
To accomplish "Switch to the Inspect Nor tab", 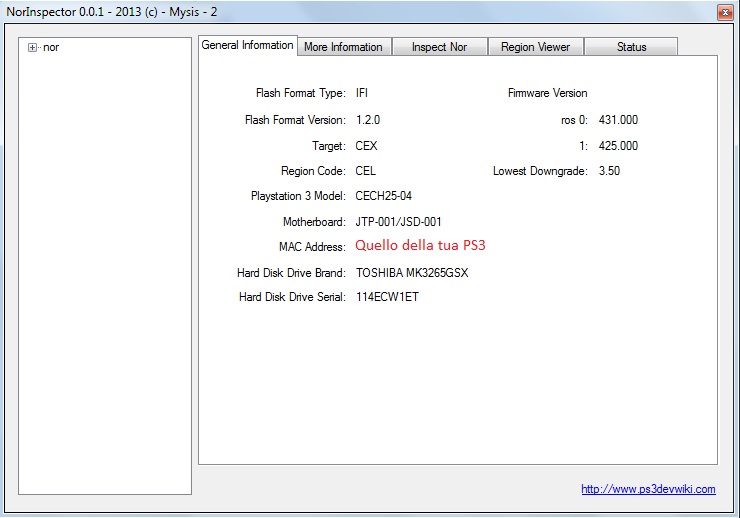I will [438, 47].
